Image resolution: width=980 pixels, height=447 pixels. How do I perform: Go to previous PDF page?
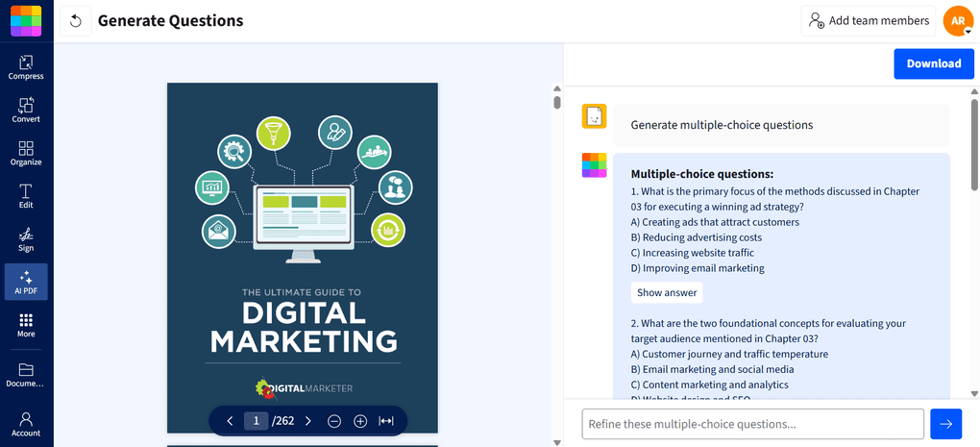click(x=230, y=421)
